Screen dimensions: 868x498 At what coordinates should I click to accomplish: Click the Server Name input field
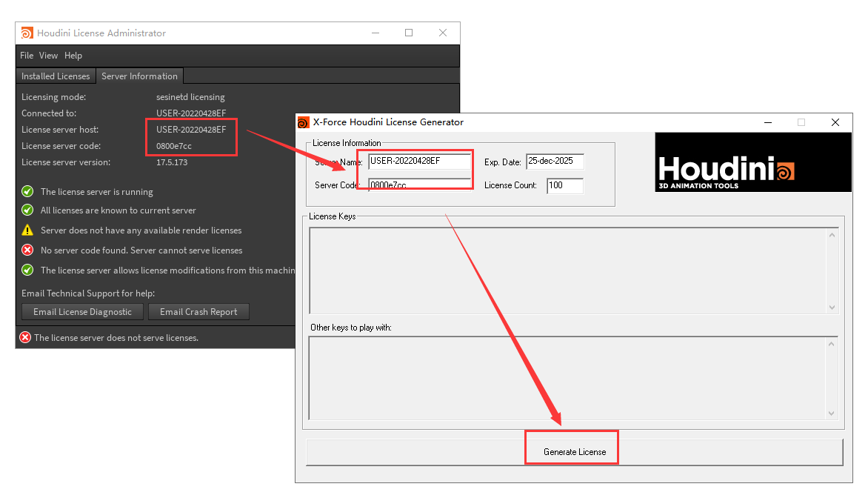pos(420,162)
